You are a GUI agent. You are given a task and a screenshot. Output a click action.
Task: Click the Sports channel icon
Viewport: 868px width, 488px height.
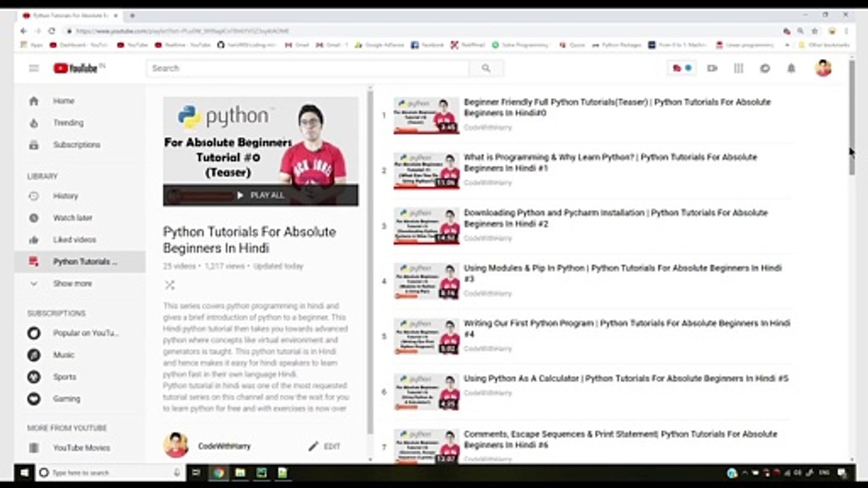(34, 376)
